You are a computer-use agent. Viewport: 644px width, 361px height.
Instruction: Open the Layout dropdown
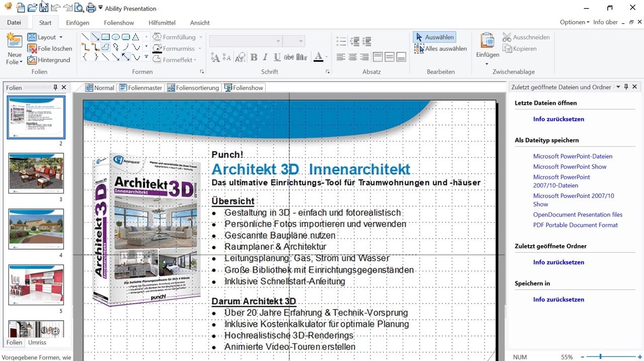coord(45,37)
